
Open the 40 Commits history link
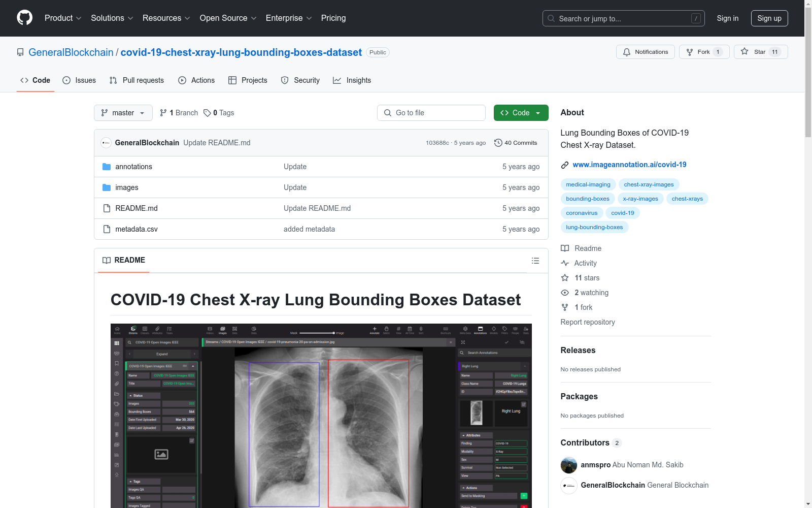[x=516, y=143]
